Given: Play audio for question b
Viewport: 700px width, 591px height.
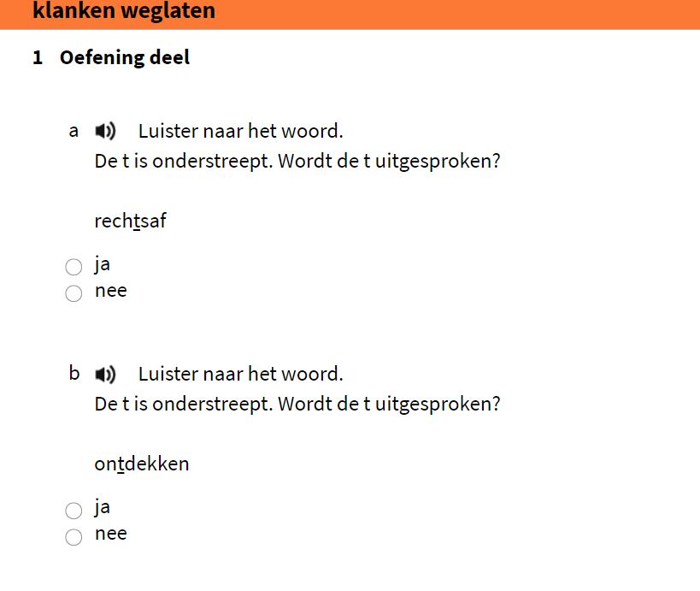Looking at the screenshot, I should click(105, 375).
